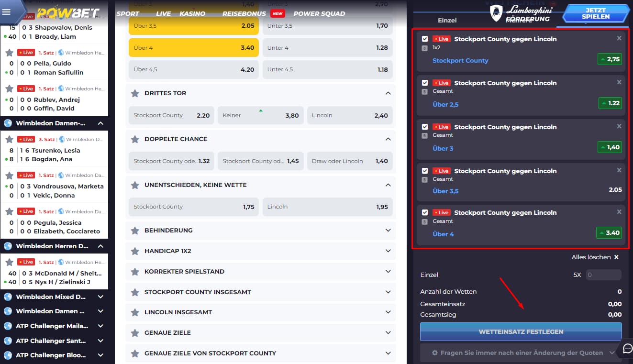Viewport: 633px width, 364px height.
Task: Expand the Korrekter Spielstand section chevron
Action: click(388, 272)
